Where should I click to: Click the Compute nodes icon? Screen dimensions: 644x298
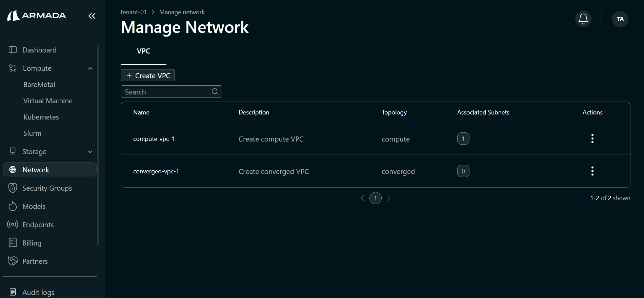13,68
